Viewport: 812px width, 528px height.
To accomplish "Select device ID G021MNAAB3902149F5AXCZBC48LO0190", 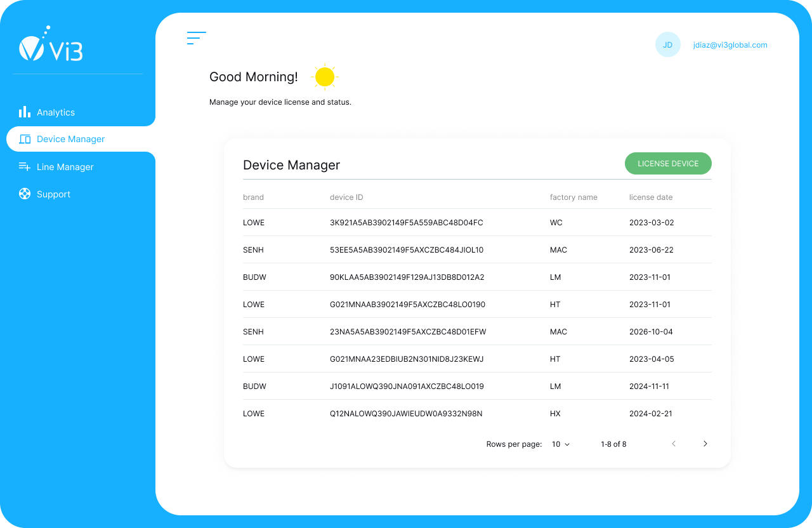I will 407,305.
